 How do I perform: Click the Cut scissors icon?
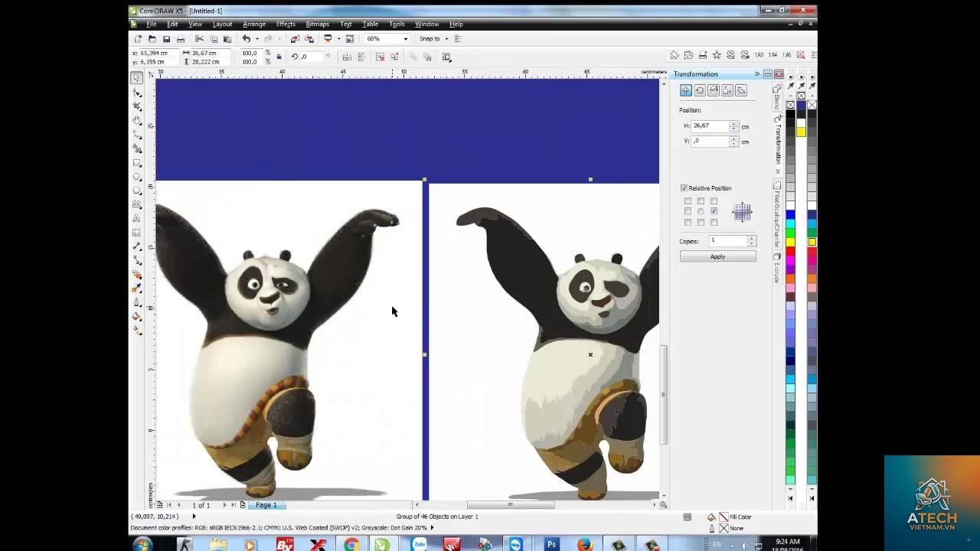[x=199, y=38]
